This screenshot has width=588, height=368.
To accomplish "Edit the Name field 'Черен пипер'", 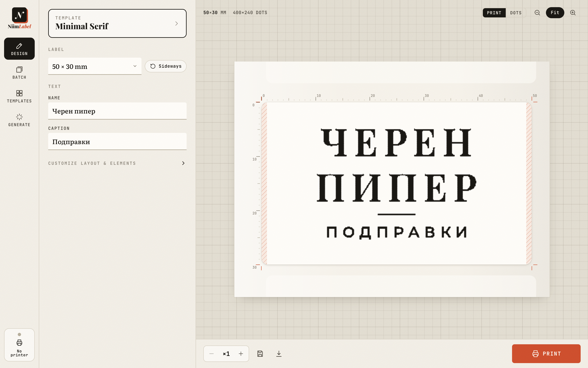I will click(x=117, y=111).
